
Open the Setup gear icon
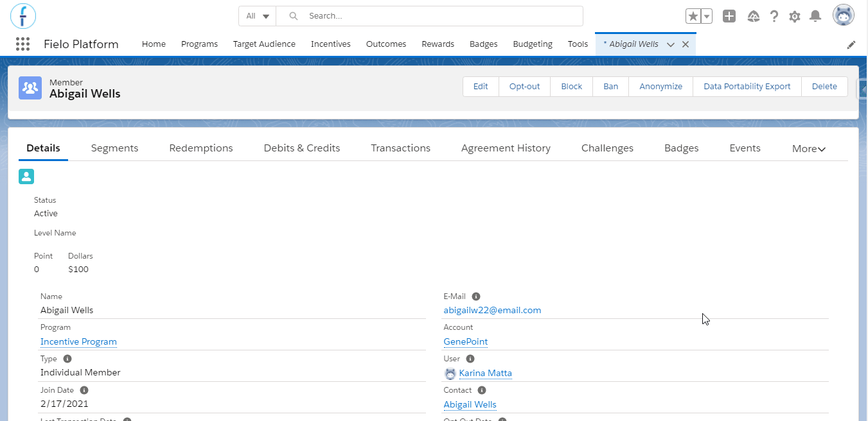point(795,16)
